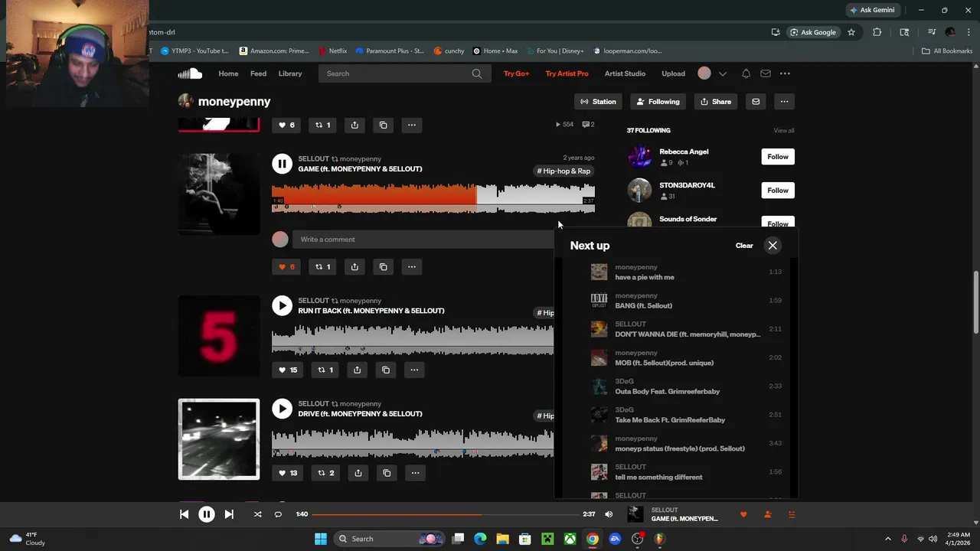The width and height of the screenshot is (980, 551).
Task: Share the RUN IT BACK track
Action: pyautogui.click(x=357, y=370)
